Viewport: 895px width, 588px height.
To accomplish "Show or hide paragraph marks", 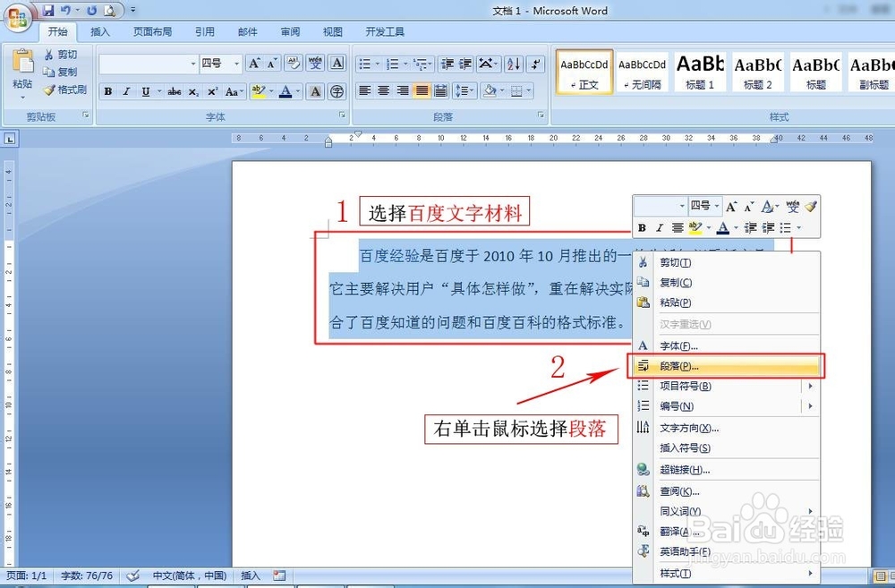I will 535,64.
